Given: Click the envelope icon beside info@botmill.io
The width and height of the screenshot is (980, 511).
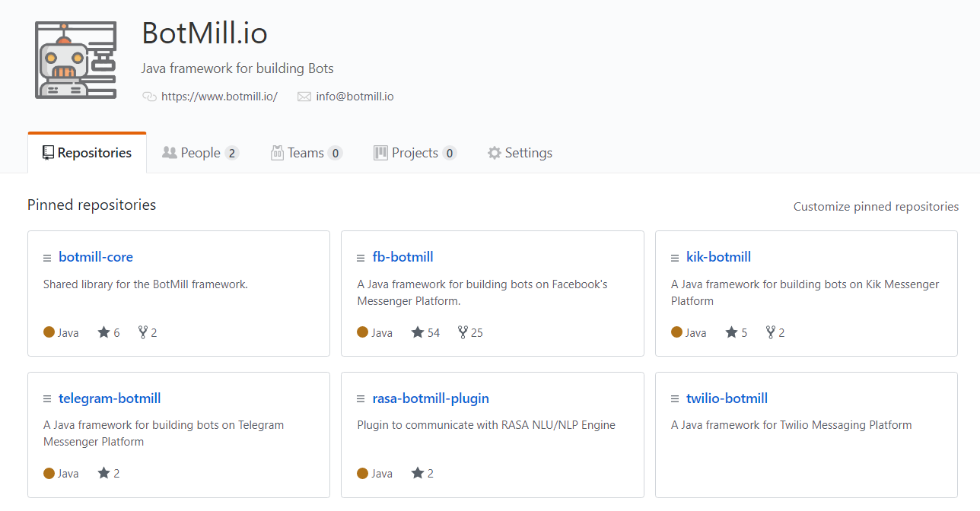Looking at the screenshot, I should click(304, 97).
